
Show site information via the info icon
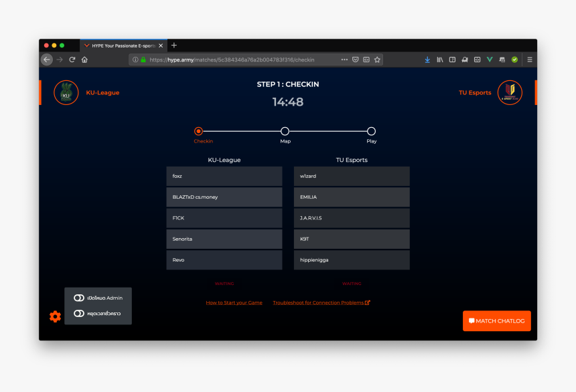(x=135, y=60)
